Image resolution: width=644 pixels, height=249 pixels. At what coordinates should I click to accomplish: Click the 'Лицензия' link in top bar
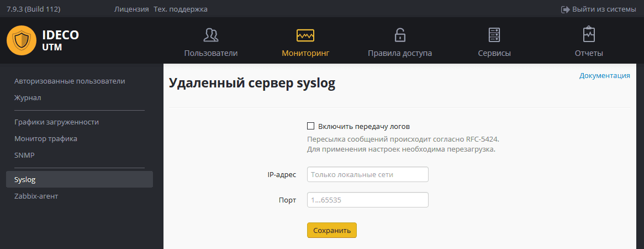tap(131, 9)
